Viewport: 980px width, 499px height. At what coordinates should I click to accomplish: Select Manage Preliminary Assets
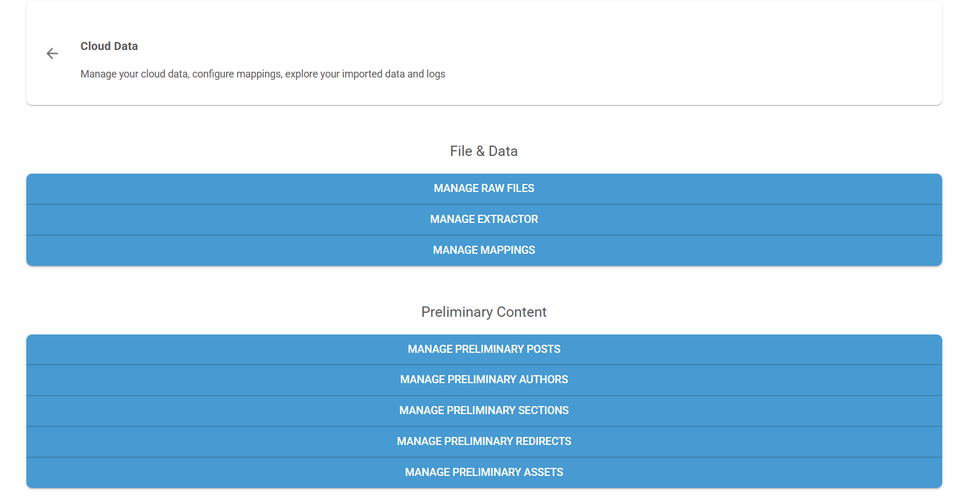(x=484, y=472)
